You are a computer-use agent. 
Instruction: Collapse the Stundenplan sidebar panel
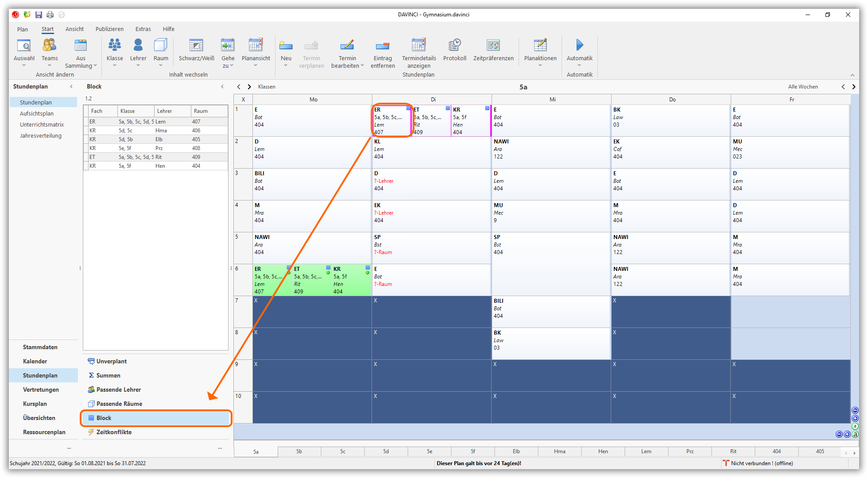[71, 87]
